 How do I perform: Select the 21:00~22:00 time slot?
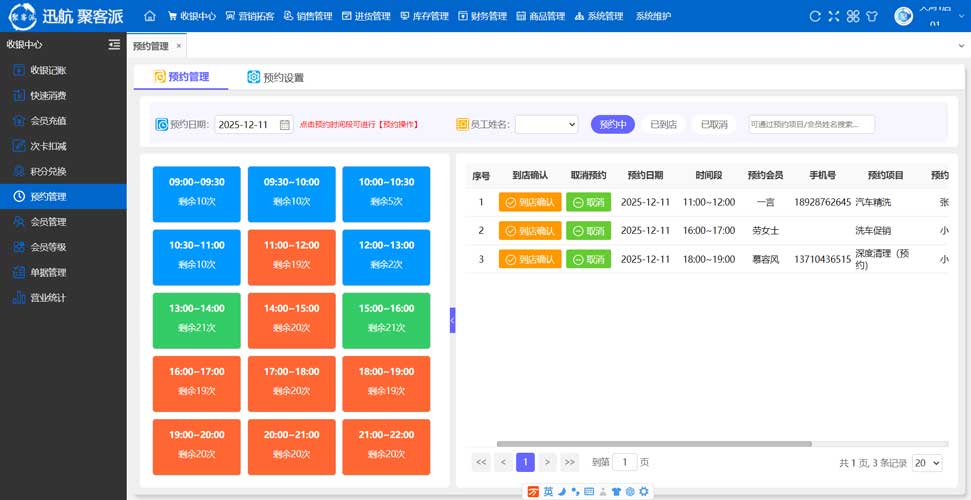pos(386,447)
